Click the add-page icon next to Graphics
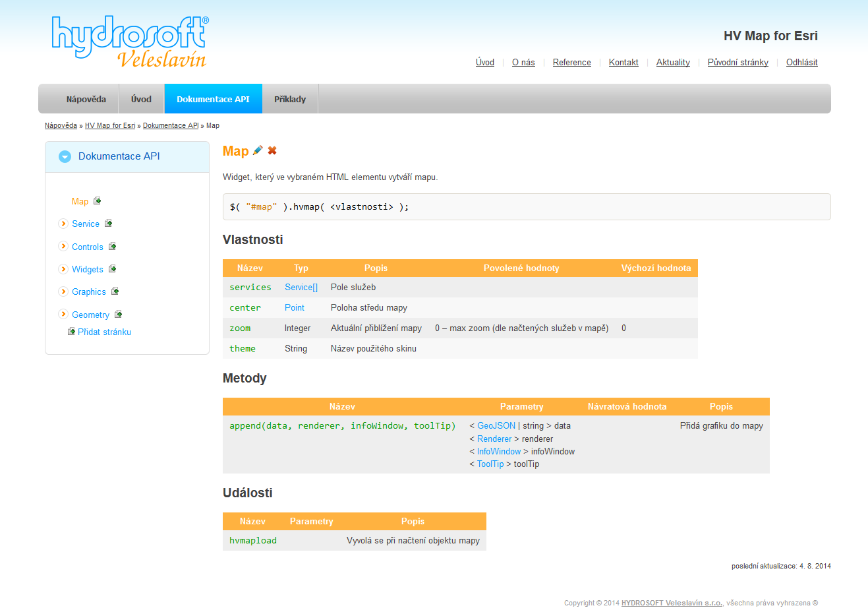The width and height of the screenshot is (868, 614). click(x=115, y=292)
